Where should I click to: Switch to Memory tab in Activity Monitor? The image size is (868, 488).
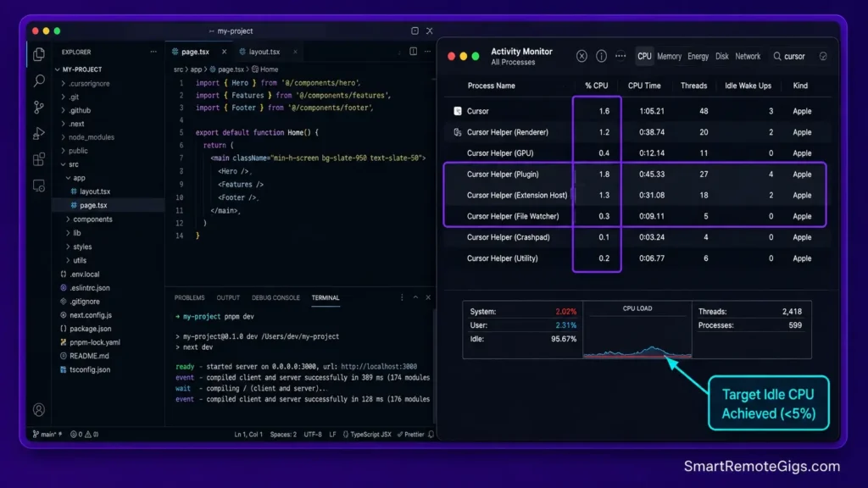click(670, 57)
